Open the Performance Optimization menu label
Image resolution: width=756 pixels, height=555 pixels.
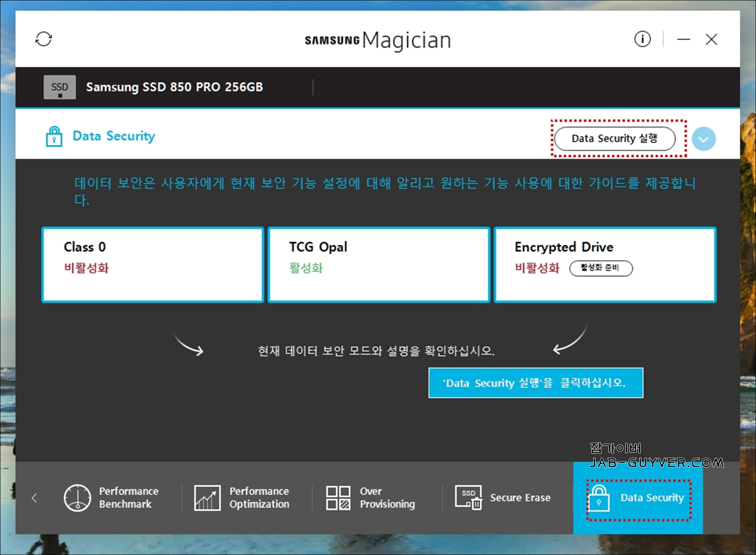pyautogui.click(x=260, y=498)
